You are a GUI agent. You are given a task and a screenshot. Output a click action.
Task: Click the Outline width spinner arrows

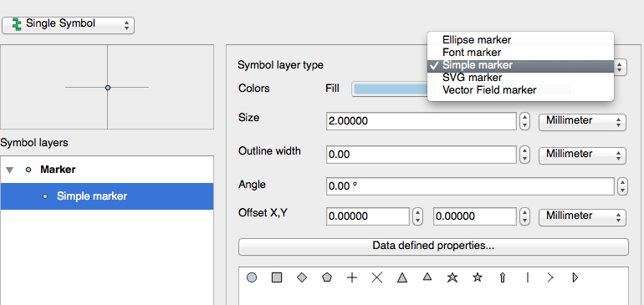click(x=524, y=155)
